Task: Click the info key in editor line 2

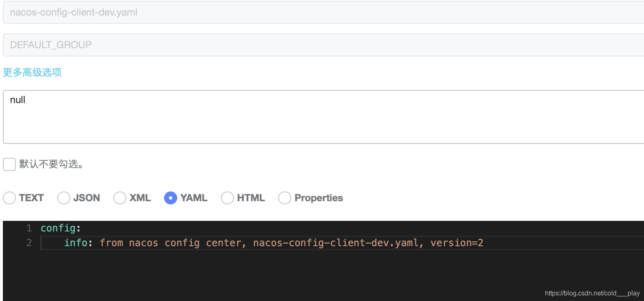Action: coord(76,243)
